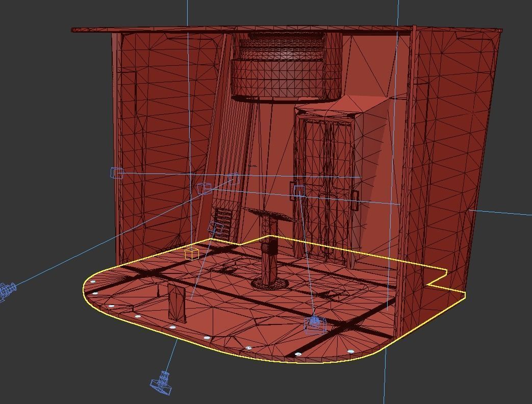Screen dimensions: 532x404
Task: Pick the small yellow wireframe cube helper
Action: [x=192, y=254]
